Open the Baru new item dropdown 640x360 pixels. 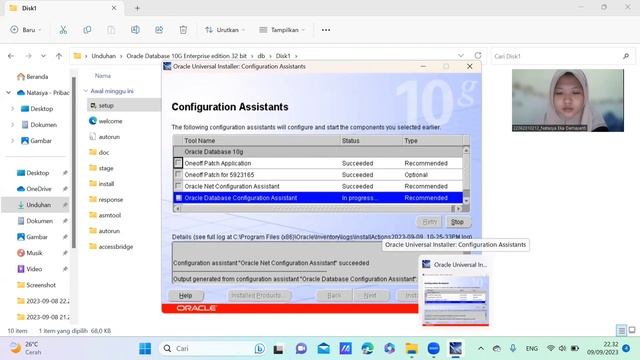pyautogui.click(x=26, y=30)
